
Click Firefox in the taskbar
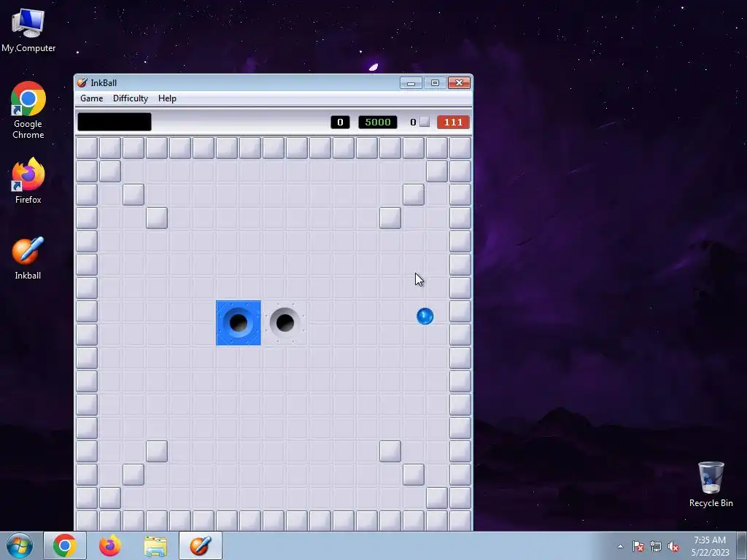(x=110, y=545)
